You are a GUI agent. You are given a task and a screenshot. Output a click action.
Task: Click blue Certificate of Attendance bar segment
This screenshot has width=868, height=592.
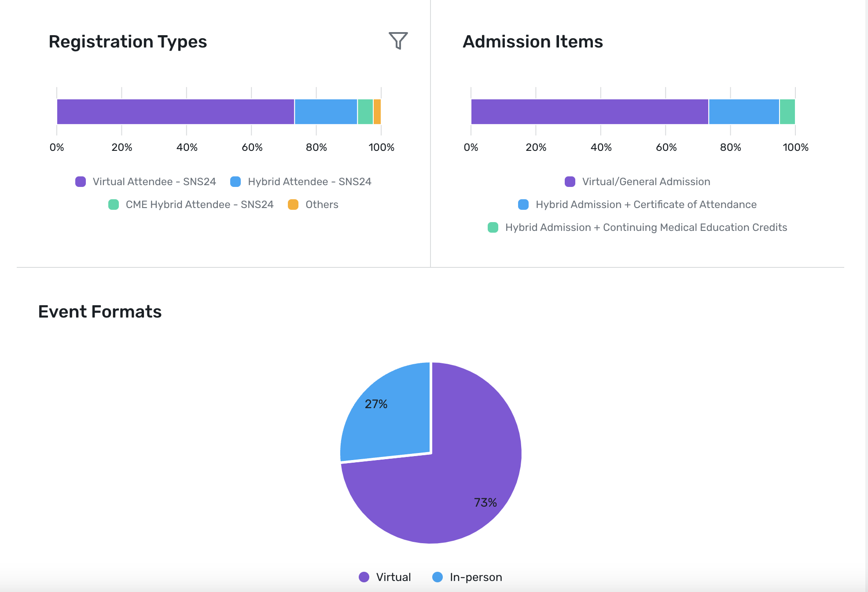(744, 112)
